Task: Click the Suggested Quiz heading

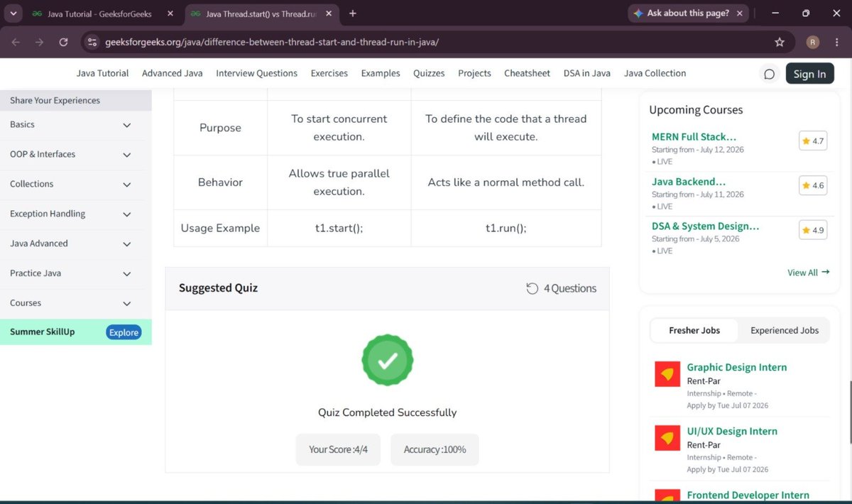Action: pyautogui.click(x=218, y=288)
